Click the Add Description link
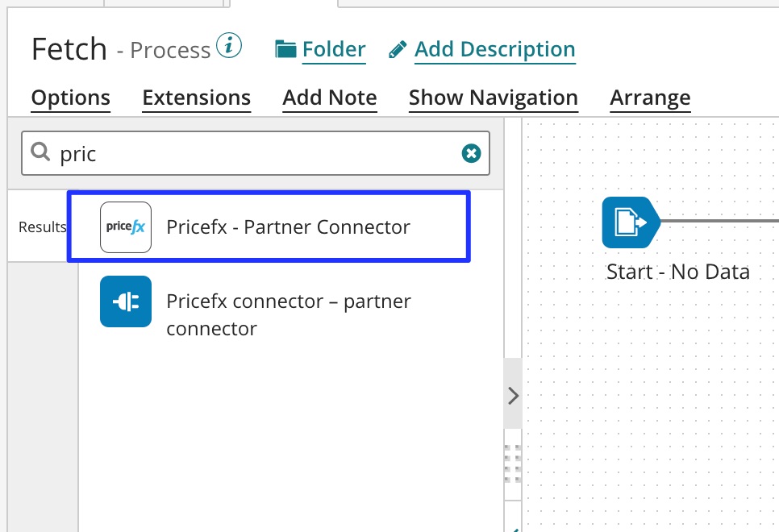 coord(494,49)
